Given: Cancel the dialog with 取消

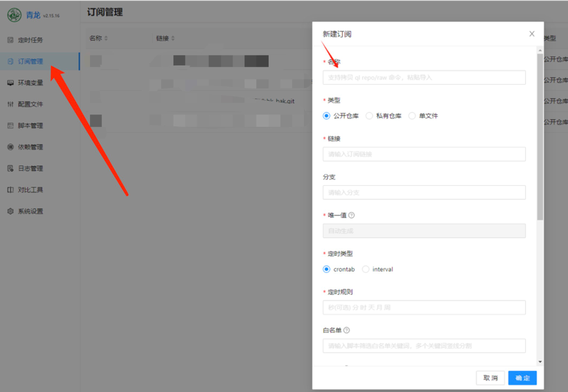Looking at the screenshot, I should 490,378.
